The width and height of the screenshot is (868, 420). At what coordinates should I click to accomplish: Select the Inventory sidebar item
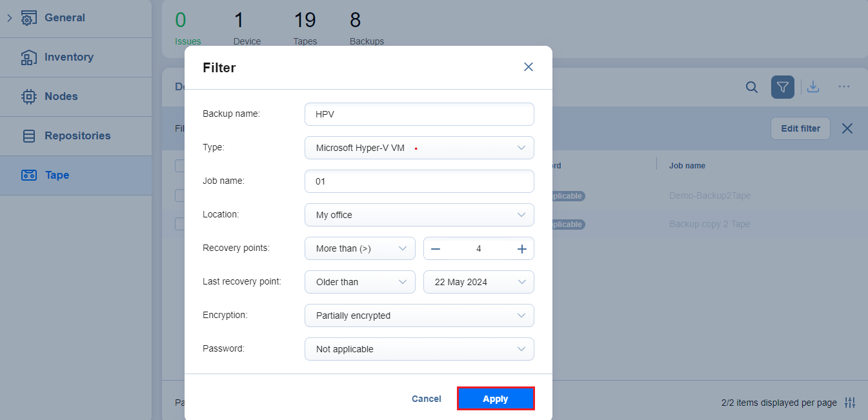(x=68, y=57)
